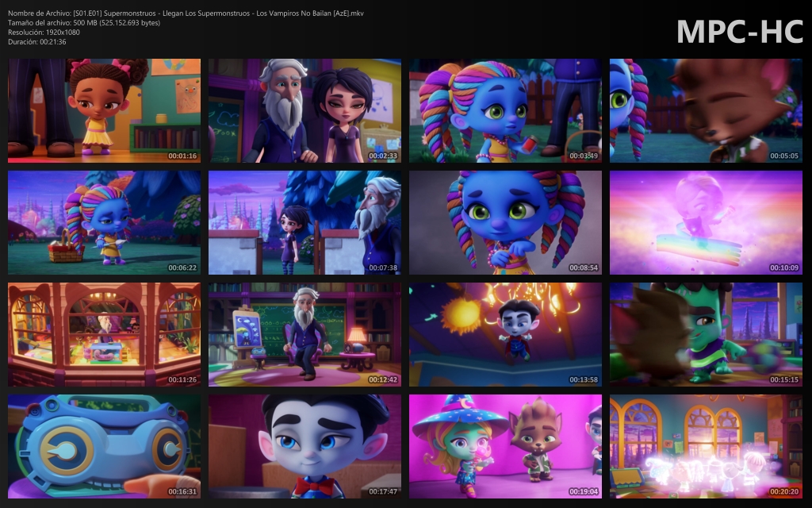812x508 pixels.
Task: Select the thumbnail at 00:05:05
Action: [706, 110]
